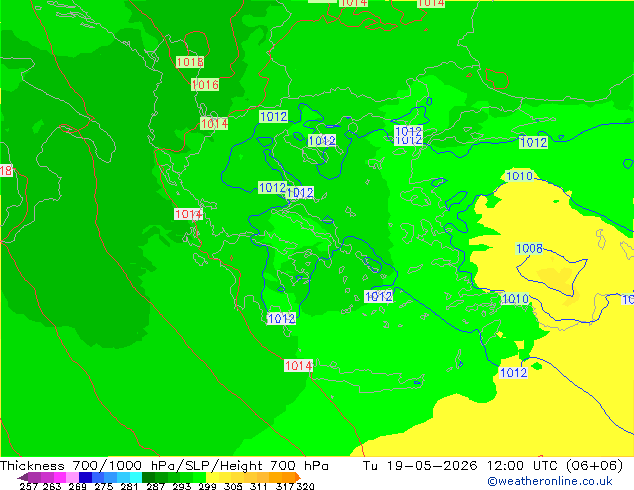Click the red 1014 label beneath the 1016 label
Screen dimensions: 634x490
pos(214,123)
